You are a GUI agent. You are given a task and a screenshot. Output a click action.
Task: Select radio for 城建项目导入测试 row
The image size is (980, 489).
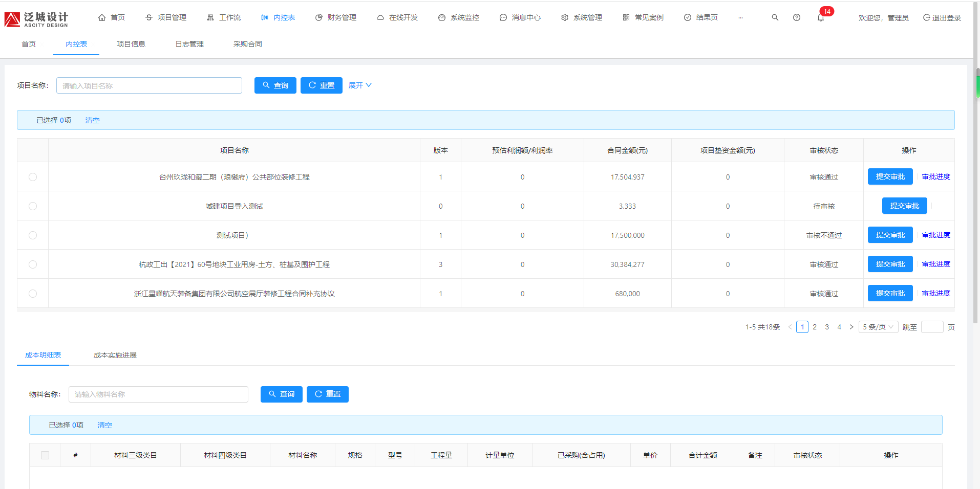[x=33, y=206]
